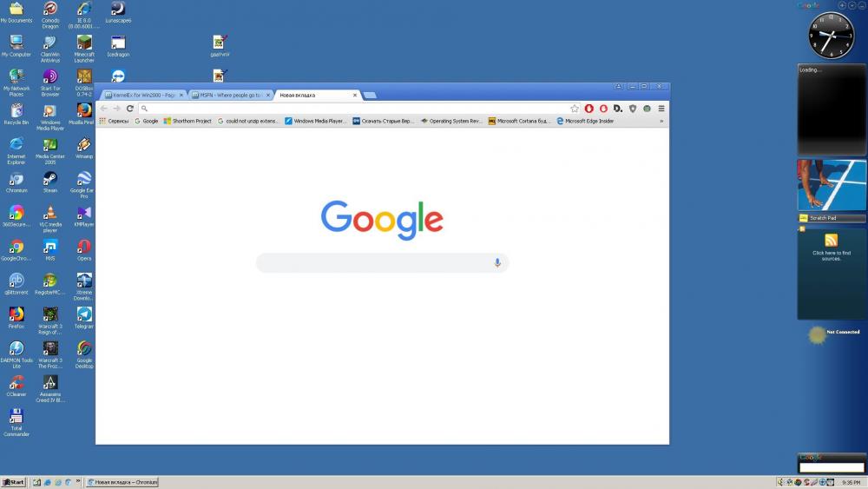Image resolution: width=868 pixels, height=489 pixels.
Task: Select the Total Commander desktop icon
Action: tap(16, 422)
